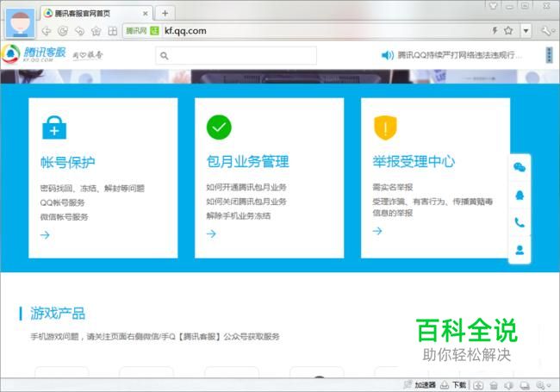This screenshot has width=560, height=392.
Task: Close the 腾讯客服官网首页 tab
Action: (x=146, y=14)
